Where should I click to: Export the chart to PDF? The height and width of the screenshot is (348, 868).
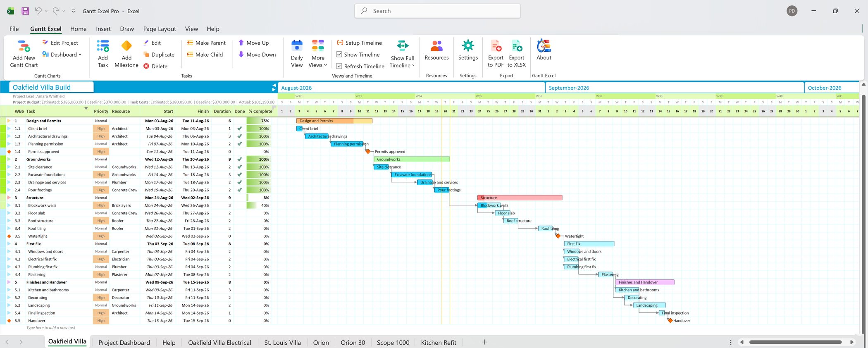click(x=496, y=53)
